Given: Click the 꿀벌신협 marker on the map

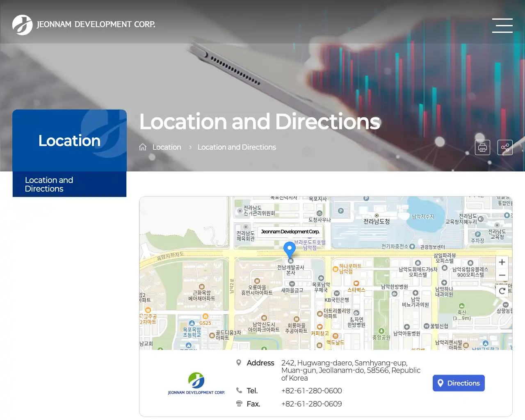Looking at the screenshot, I should [x=427, y=326].
